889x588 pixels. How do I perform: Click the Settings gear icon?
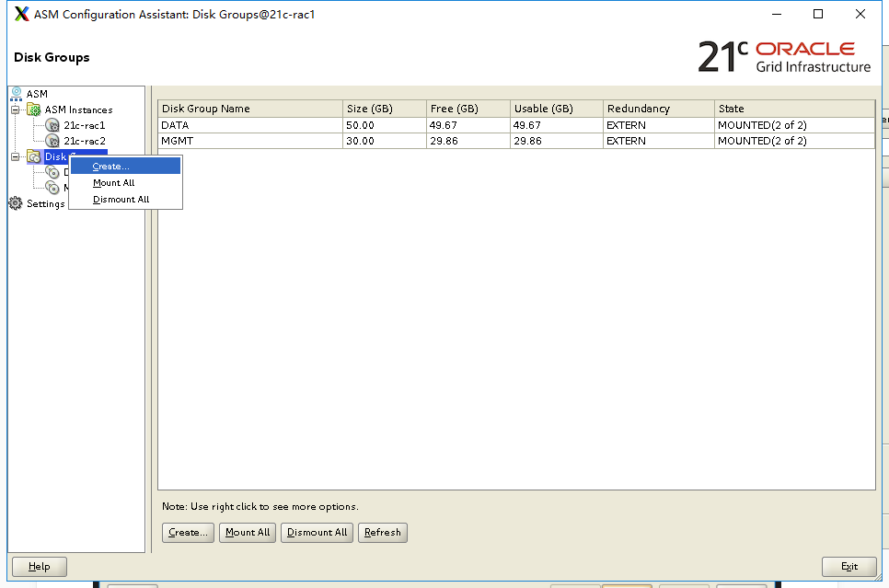coord(16,203)
